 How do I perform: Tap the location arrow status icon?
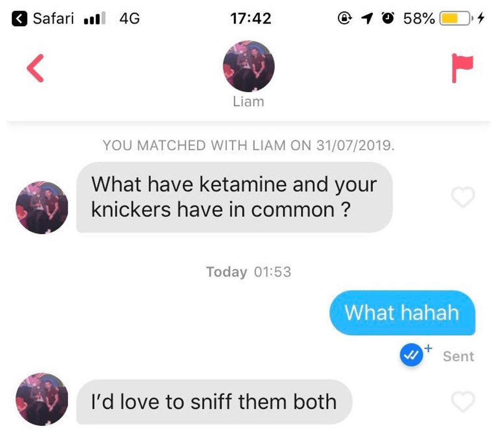pos(367,18)
